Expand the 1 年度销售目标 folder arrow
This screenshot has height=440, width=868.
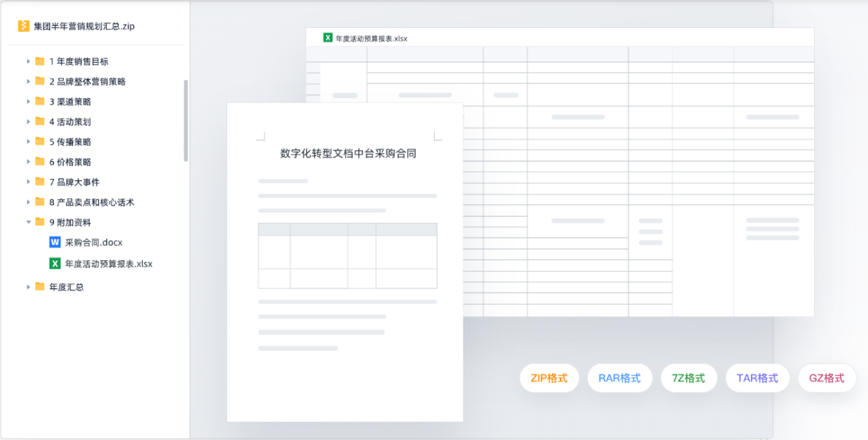tap(29, 61)
